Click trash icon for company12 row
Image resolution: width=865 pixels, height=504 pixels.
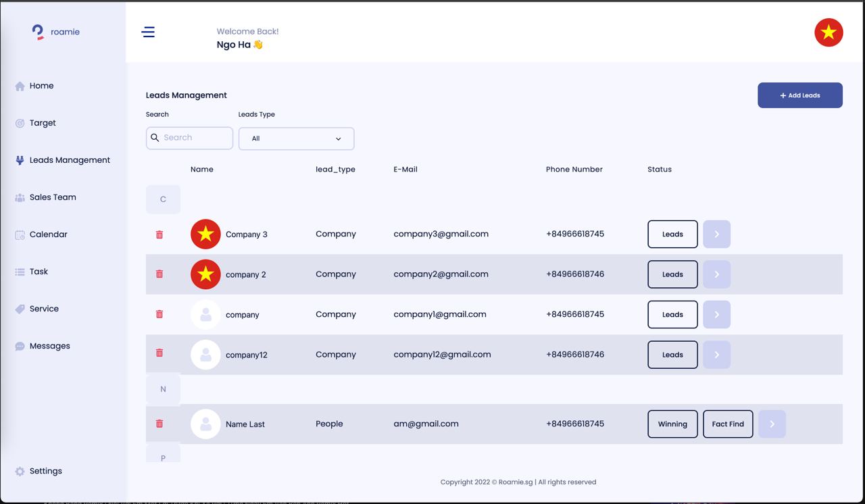(159, 353)
